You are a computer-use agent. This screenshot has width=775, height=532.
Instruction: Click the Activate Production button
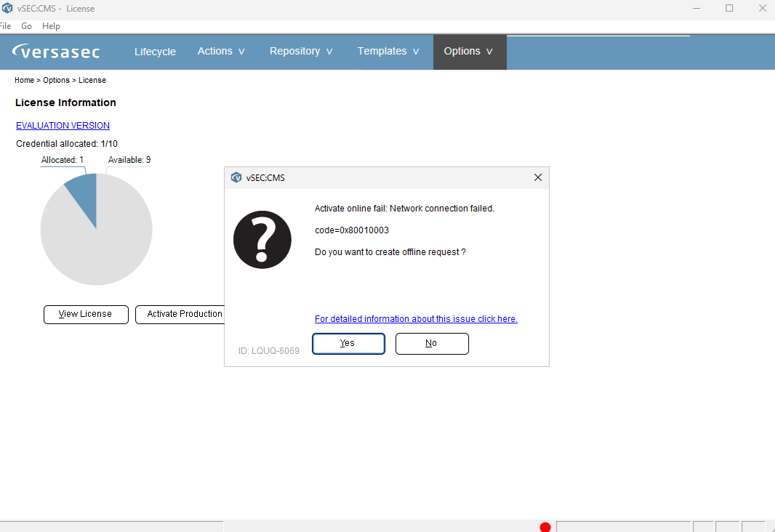click(180, 314)
